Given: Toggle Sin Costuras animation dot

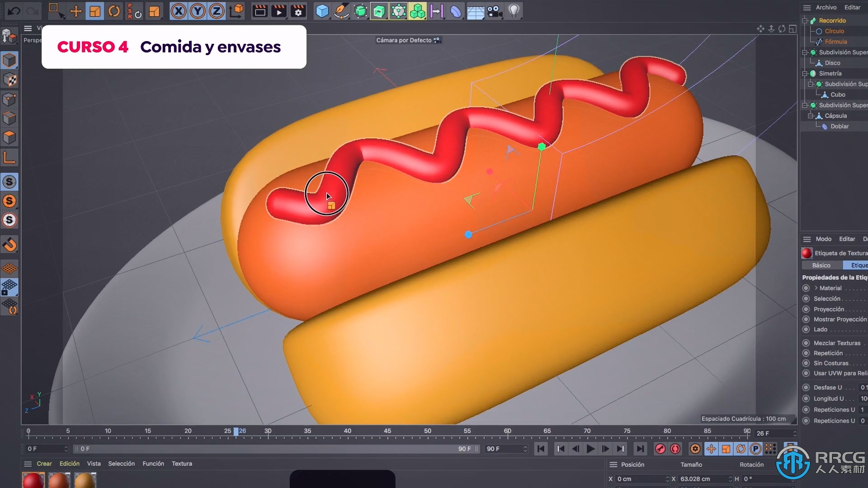Looking at the screenshot, I should tap(806, 363).
